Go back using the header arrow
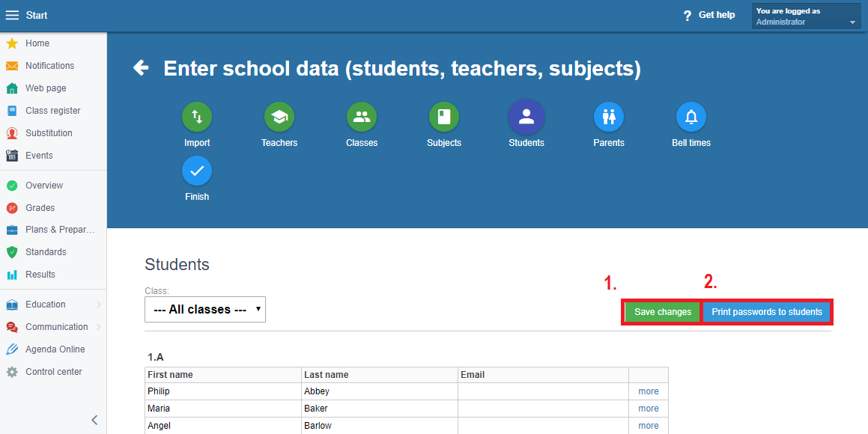 [x=141, y=68]
